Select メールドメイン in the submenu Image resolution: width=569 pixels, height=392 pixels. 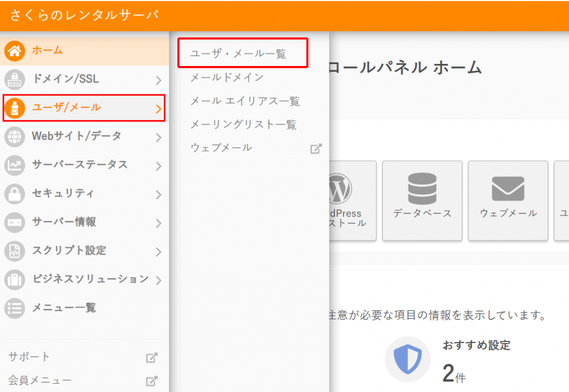point(227,78)
